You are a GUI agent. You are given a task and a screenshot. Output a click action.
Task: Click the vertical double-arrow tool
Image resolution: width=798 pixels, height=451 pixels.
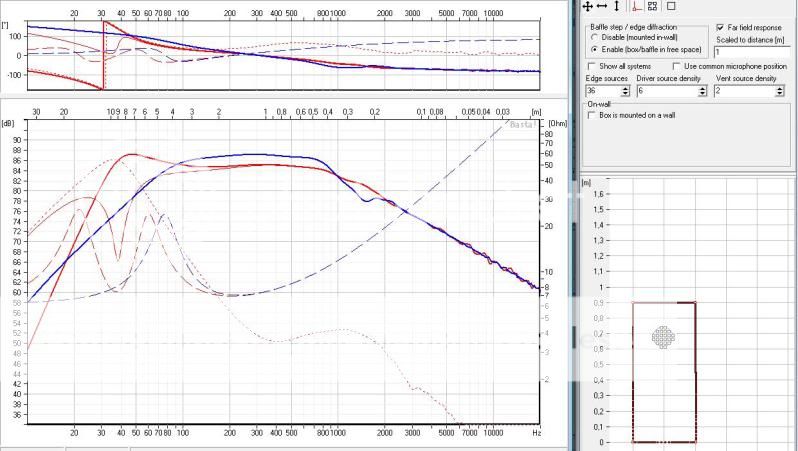617,6
